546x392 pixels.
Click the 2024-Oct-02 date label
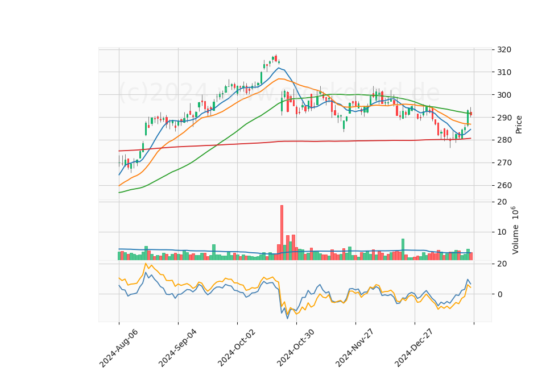click(x=237, y=348)
